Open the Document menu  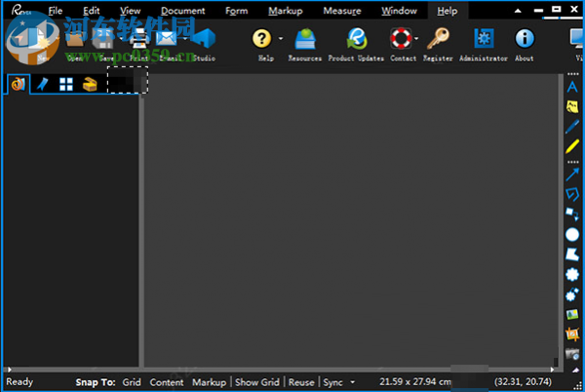(183, 11)
